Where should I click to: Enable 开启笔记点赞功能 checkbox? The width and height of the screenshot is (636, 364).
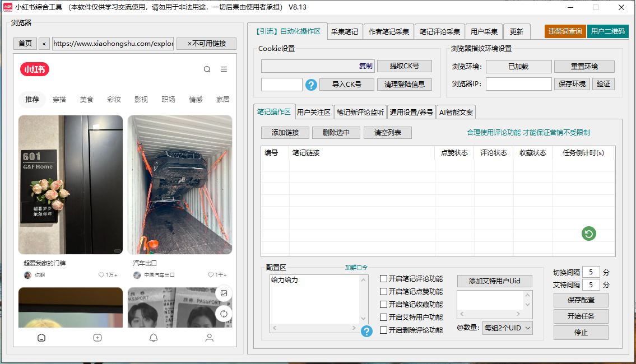coord(383,292)
